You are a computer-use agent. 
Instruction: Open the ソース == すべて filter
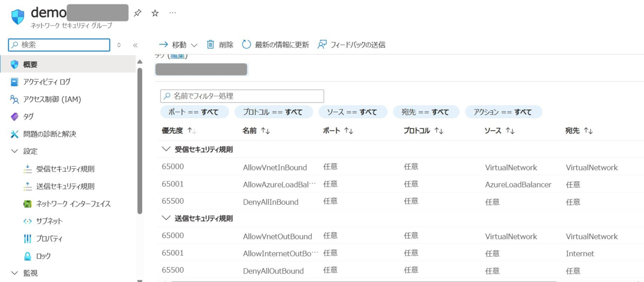click(352, 112)
